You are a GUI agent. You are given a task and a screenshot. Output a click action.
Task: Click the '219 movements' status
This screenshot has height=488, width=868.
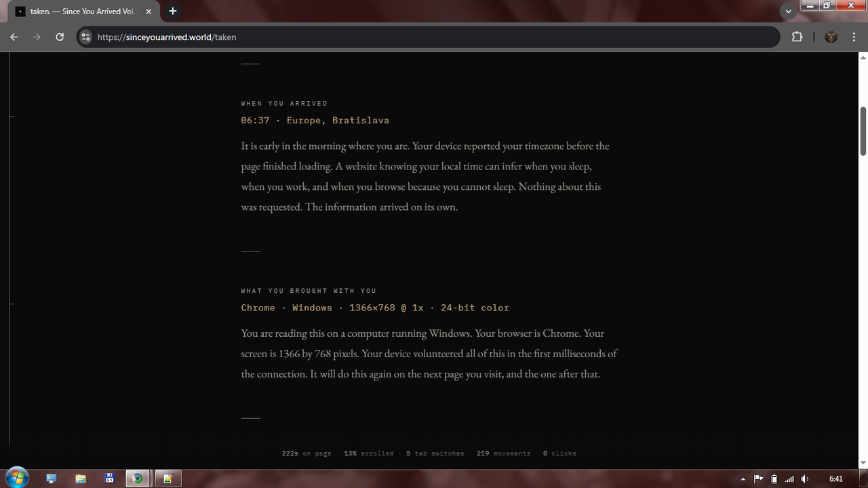(504, 453)
